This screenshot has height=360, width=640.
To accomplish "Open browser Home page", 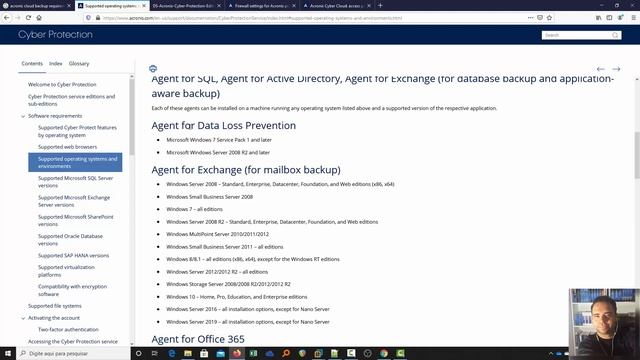I will [39, 18].
